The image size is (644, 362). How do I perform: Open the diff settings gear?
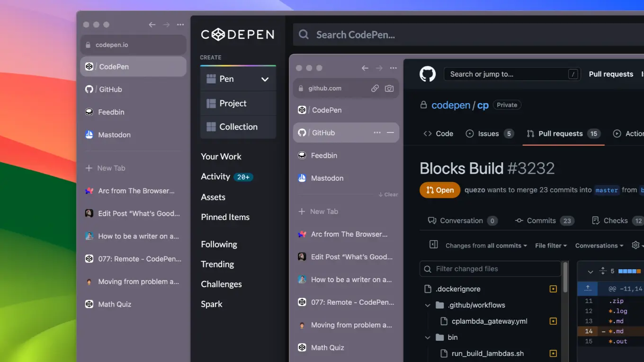[635, 245]
